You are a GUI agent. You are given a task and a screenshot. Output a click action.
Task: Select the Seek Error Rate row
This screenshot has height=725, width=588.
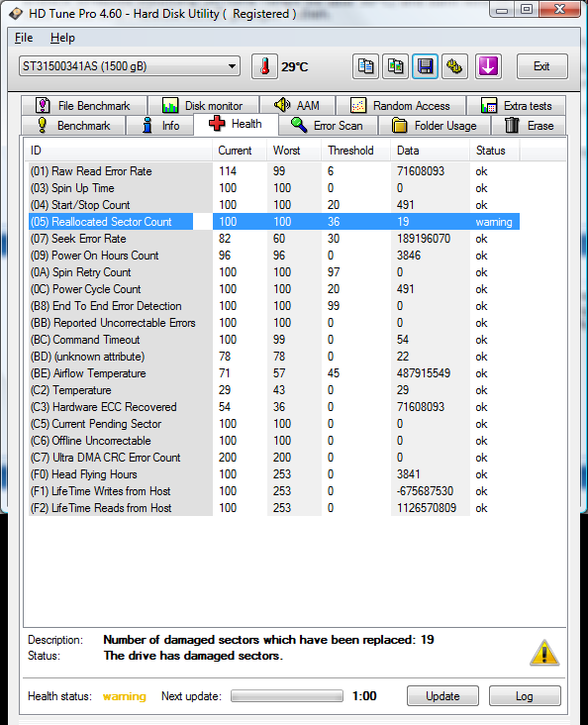click(x=274, y=239)
